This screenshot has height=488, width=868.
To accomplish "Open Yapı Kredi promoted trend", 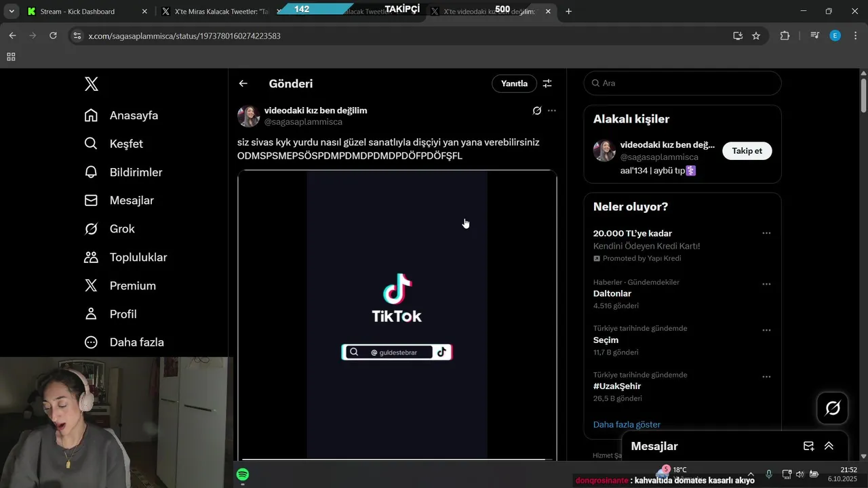I will [682, 245].
